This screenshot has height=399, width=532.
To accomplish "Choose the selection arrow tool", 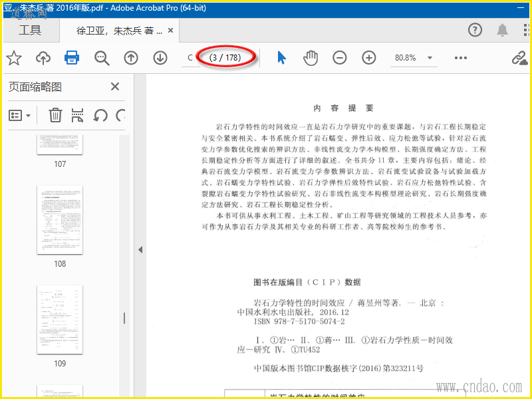I will (281, 58).
